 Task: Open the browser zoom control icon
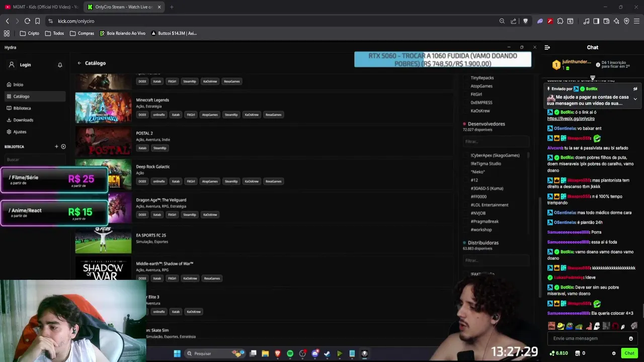point(502,21)
